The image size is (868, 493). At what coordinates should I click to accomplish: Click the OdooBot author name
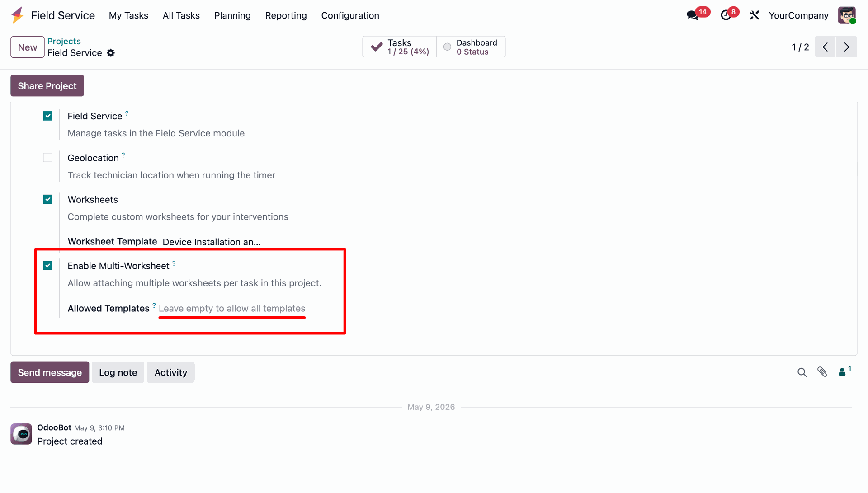coord(54,427)
